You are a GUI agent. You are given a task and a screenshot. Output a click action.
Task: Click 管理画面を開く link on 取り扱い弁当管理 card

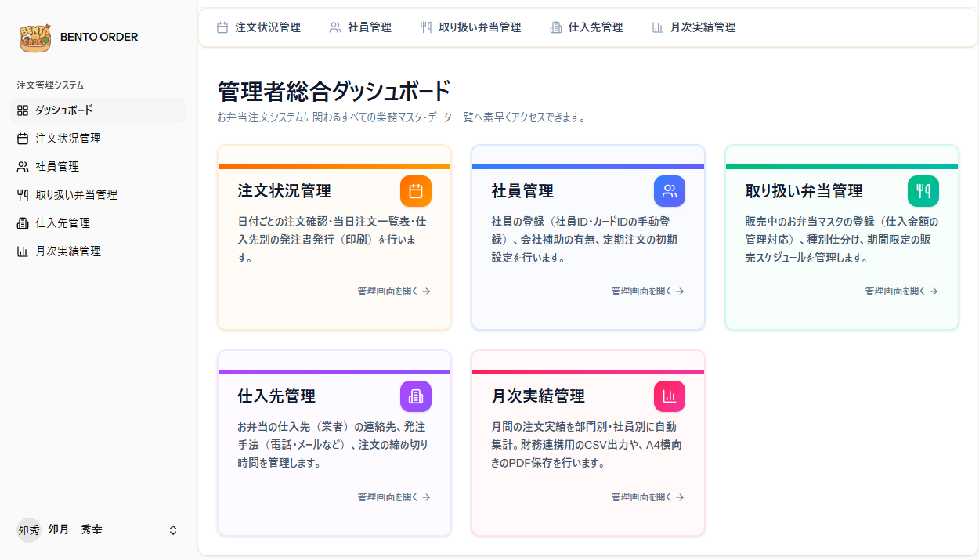(x=901, y=291)
